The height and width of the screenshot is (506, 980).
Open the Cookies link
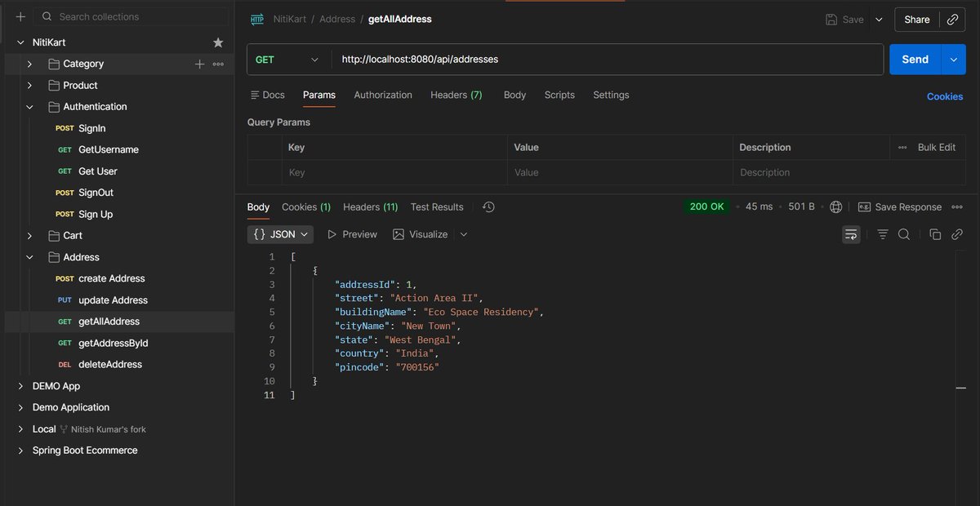pos(945,96)
